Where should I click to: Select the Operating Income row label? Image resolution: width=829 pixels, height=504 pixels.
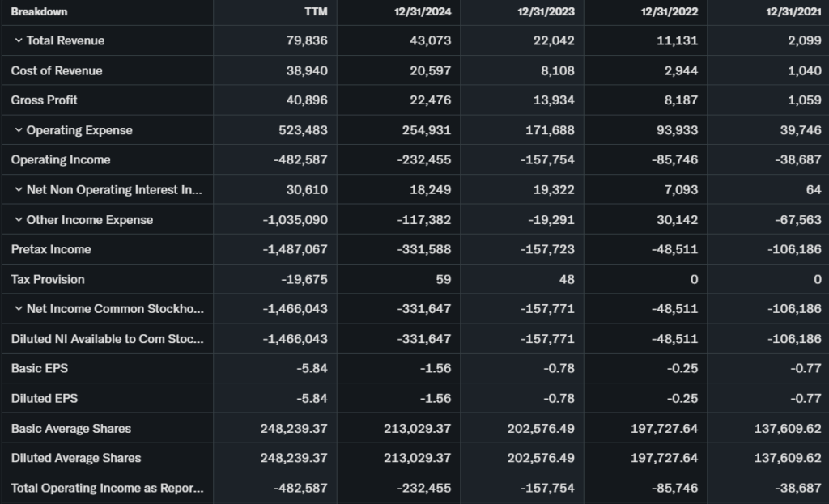61,160
